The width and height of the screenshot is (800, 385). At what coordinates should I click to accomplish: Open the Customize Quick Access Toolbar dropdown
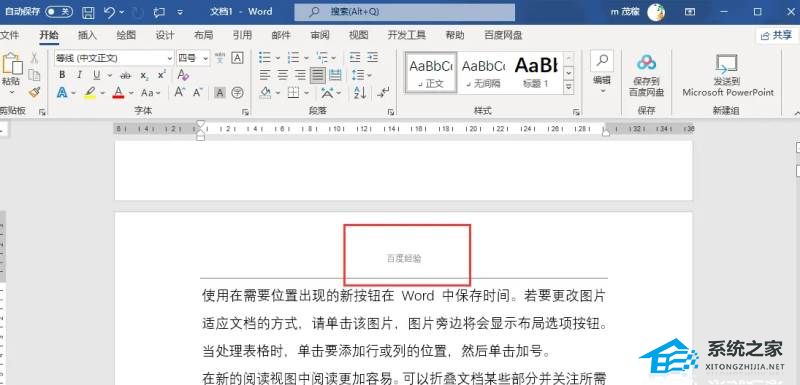tap(180, 12)
